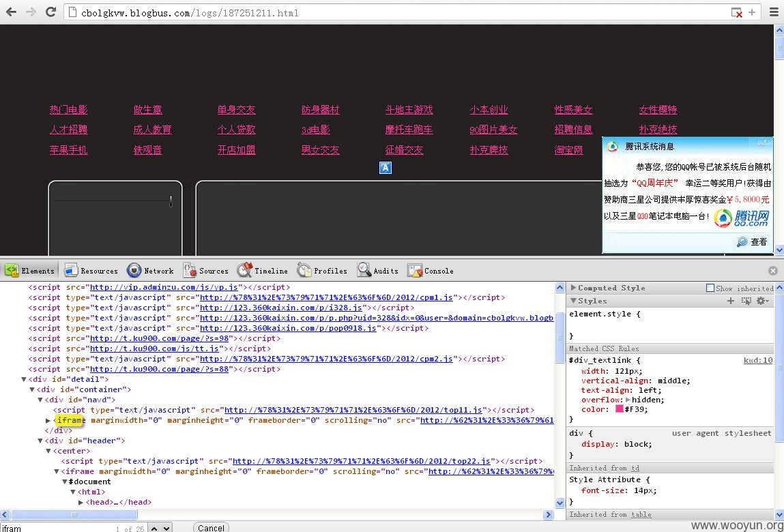Open the t.ku900.com tt.js link
The height and width of the screenshot is (532, 784).
(154, 349)
